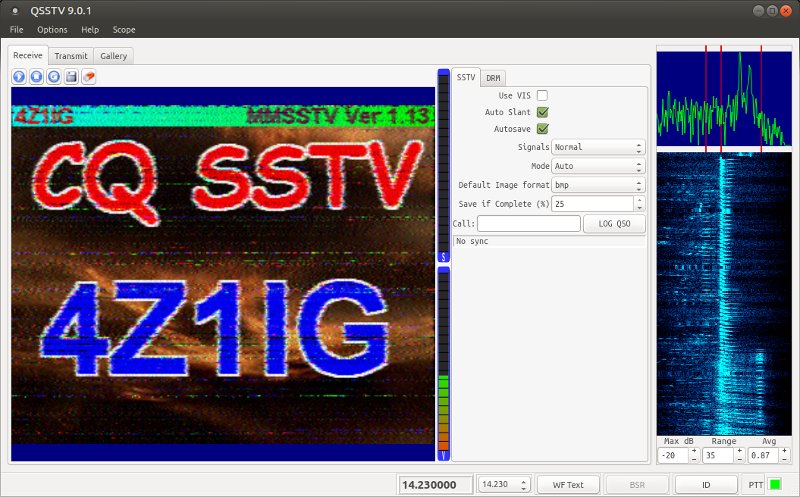Viewport: 800px width, 497px height.
Task: Open the Options menu
Action: [x=52, y=30]
